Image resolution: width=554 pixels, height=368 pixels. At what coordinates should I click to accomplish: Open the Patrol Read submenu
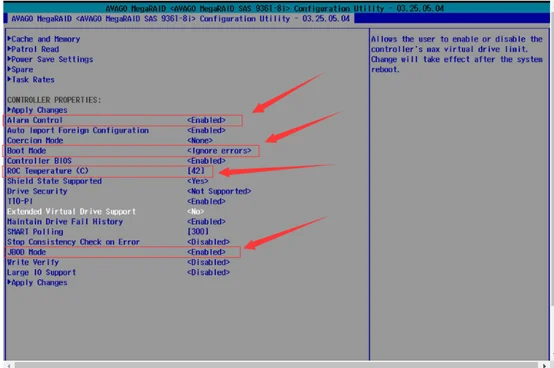point(33,49)
